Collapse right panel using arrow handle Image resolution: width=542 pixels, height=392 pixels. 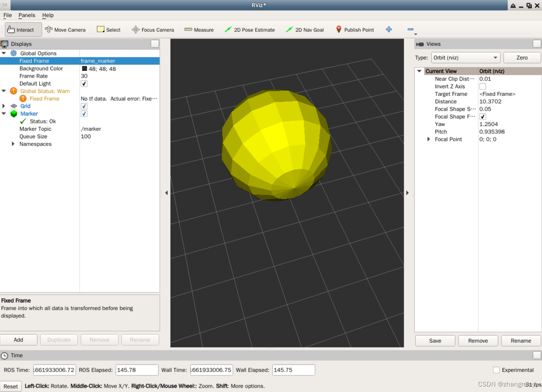coord(407,193)
